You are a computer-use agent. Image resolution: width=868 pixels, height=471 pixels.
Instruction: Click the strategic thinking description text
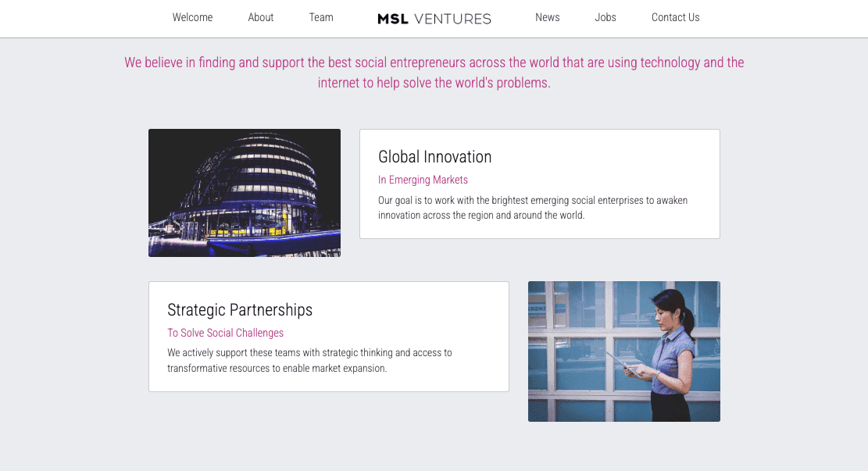click(x=310, y=360)
